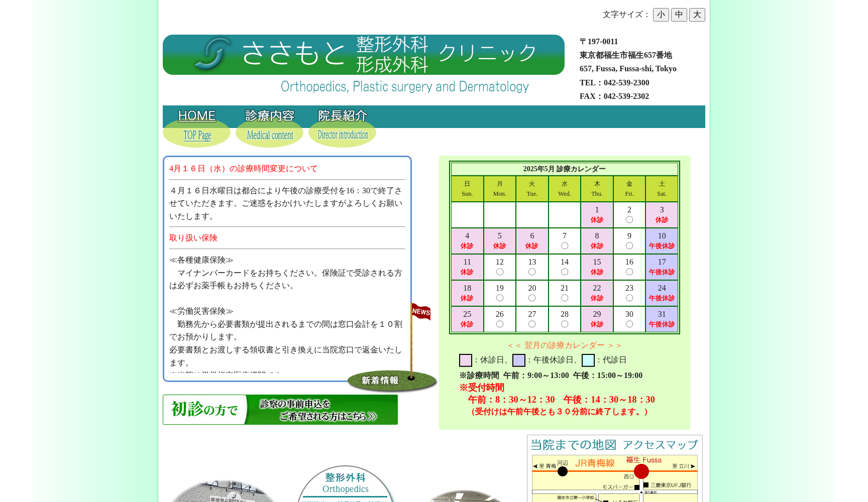Screen dimensions: 868x502
Task: Click the calendar title 2025年5月 診療カレンダー
Action: 564,169
